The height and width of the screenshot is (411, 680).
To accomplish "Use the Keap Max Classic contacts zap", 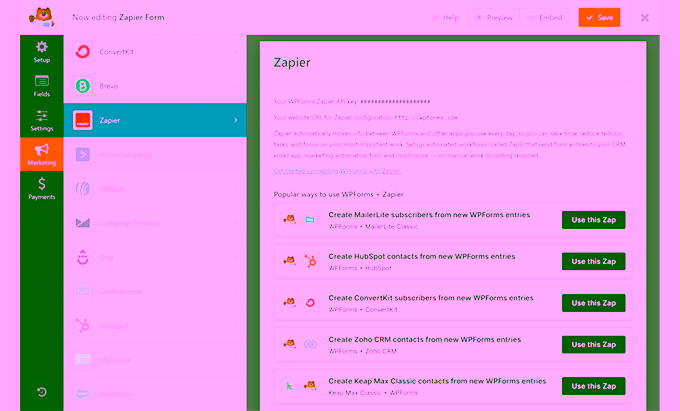I will click(594, 386).
